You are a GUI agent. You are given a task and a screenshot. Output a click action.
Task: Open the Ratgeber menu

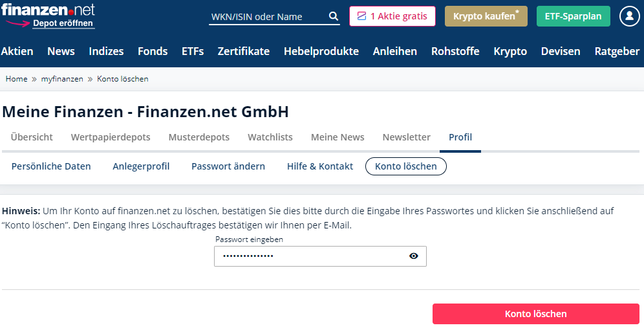tap(617, 51)
